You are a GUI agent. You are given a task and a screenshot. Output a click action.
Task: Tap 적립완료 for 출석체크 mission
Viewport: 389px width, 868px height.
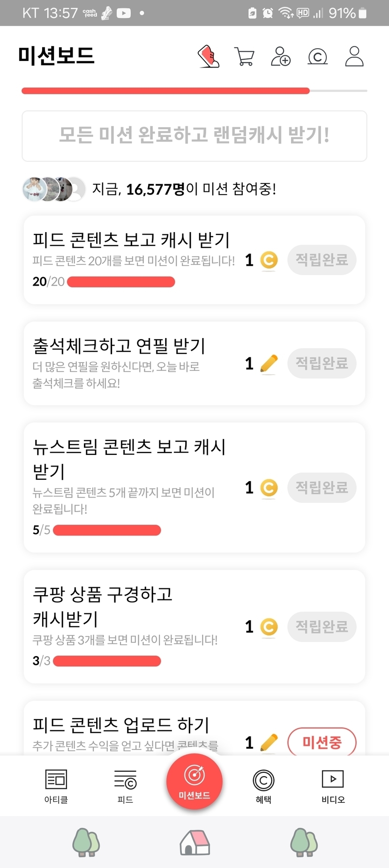point(322,363)
